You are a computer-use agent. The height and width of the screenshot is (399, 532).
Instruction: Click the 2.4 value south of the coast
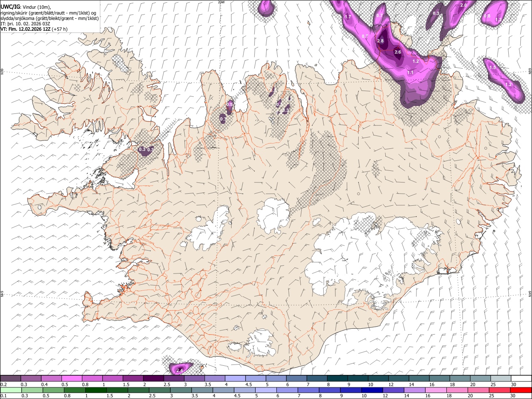[180, 370]
